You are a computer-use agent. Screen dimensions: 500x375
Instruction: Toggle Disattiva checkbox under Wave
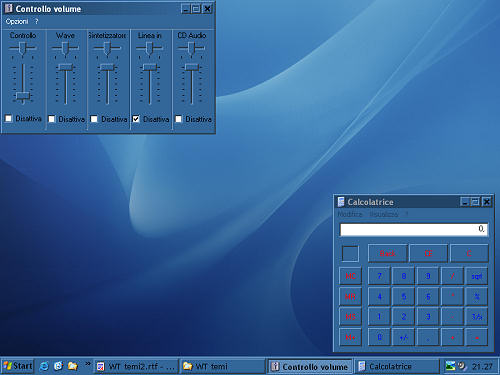click(51, 119)
